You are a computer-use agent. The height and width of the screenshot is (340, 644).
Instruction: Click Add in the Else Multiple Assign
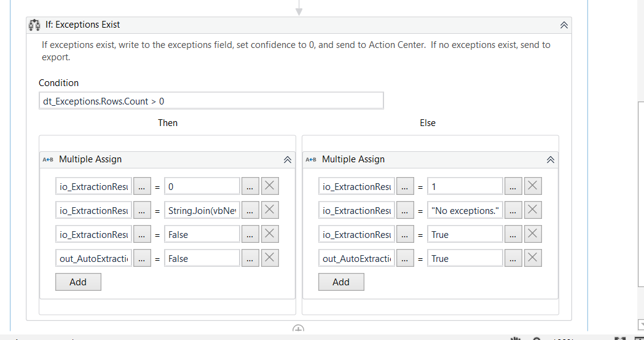341,282
